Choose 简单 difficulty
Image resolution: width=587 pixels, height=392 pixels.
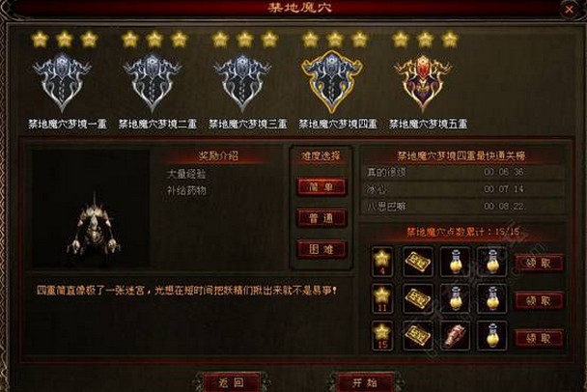[321, 186]
